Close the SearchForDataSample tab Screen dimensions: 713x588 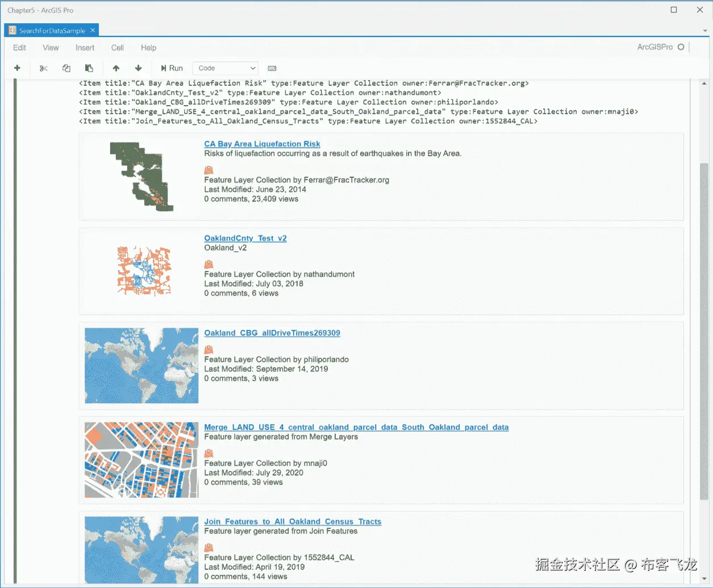[93, 30]
